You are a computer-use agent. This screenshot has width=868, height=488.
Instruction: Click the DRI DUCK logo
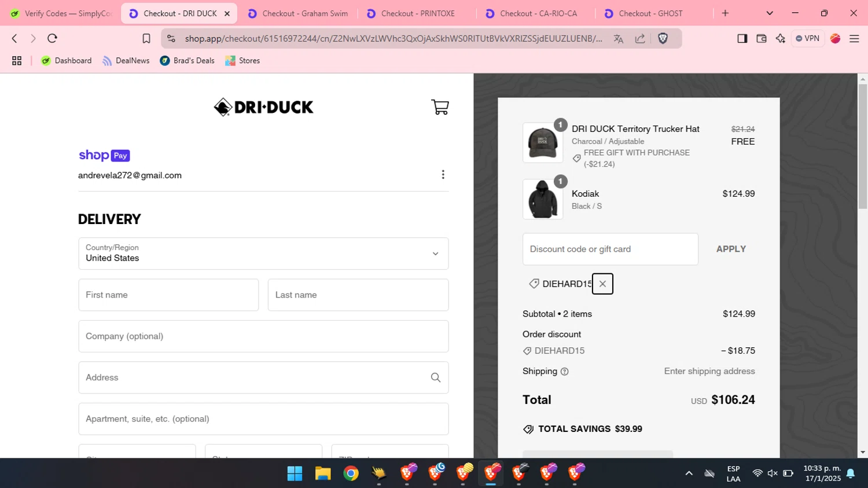[264, 107]
